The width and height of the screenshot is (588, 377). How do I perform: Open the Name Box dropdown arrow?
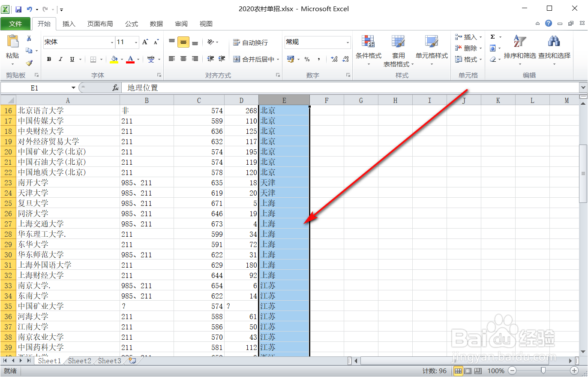tap(74, 88)
